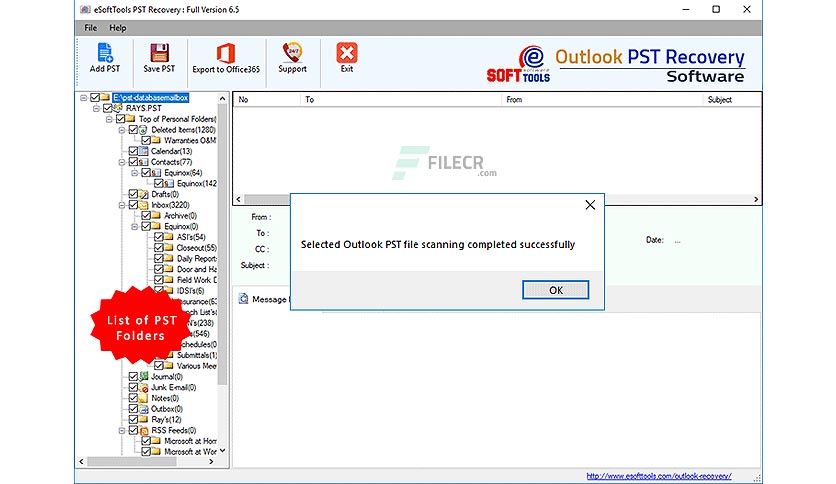Click the mail list left scroll arrow
This screenshot has height=484, width=836.
[x=239, y=199]
